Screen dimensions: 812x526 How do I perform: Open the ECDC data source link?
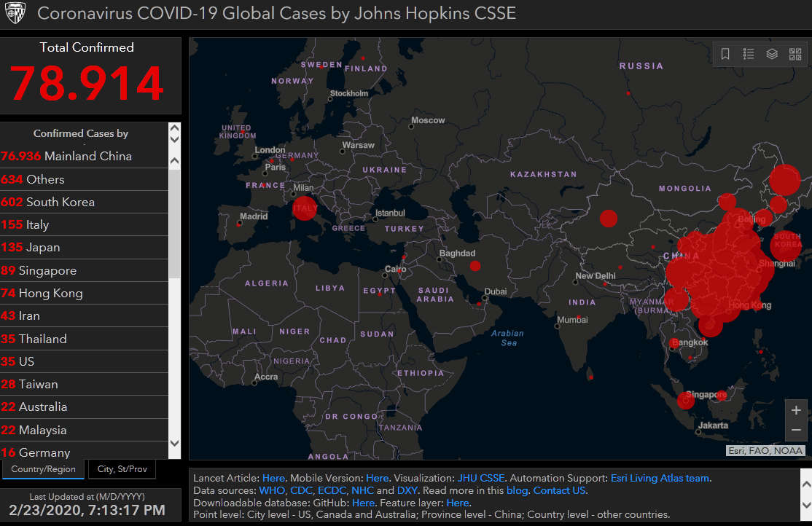tap(332, 491)
